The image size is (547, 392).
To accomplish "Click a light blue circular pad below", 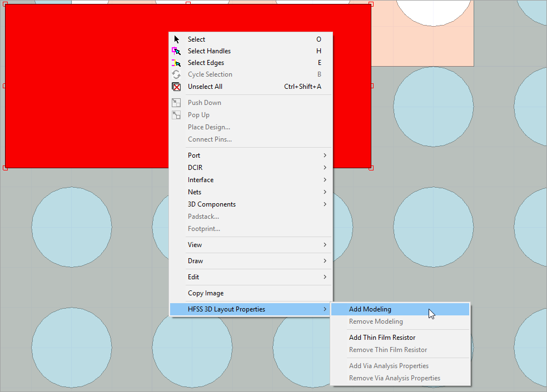I will pyautogui.click(x=71, y=227).
